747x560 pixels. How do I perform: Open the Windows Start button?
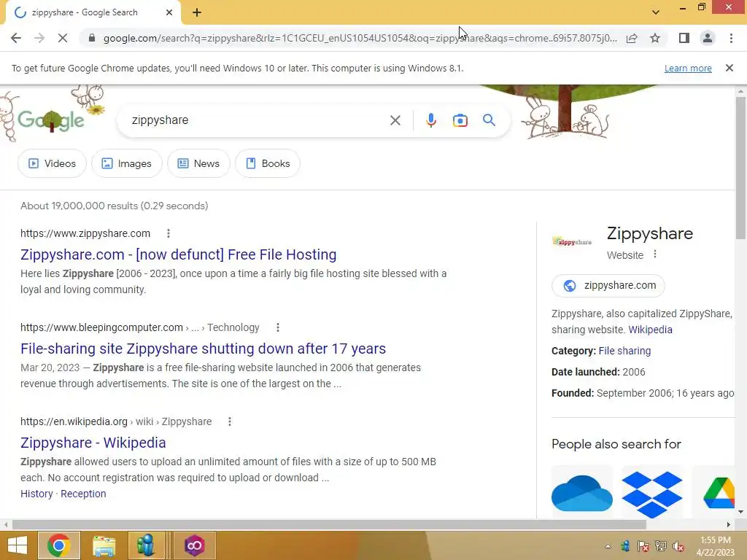[x=18, y=545]
